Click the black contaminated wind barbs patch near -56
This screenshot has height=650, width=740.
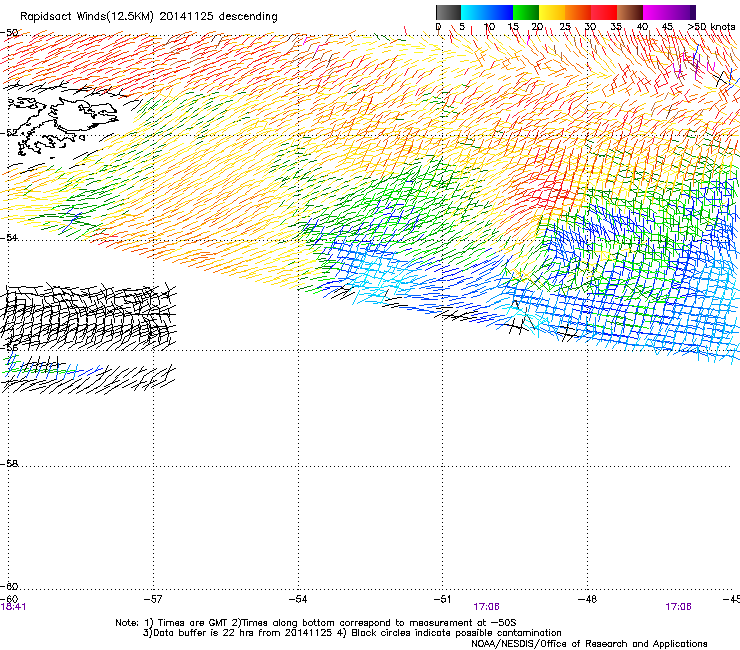tap(88, 316)
